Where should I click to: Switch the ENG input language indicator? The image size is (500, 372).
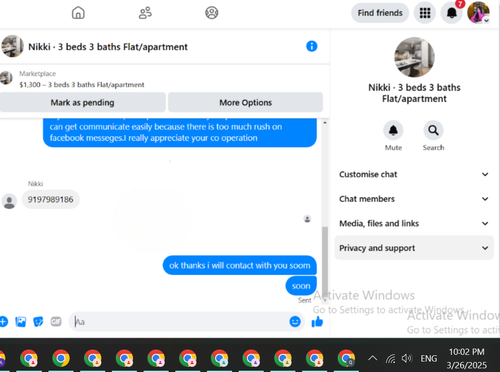[x=429, y=359]
